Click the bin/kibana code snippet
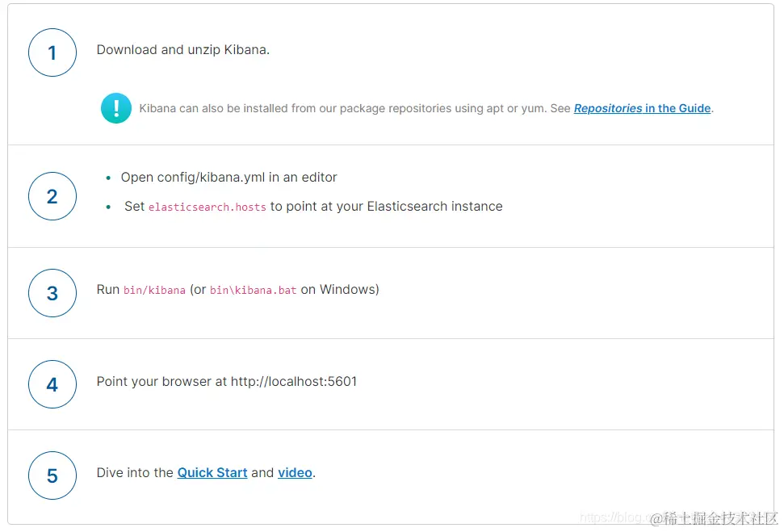 click(x=154, y=290)
